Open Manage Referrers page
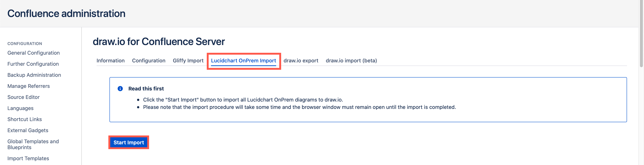The height and width of the screenshot is (165, 644). (28, 86)
